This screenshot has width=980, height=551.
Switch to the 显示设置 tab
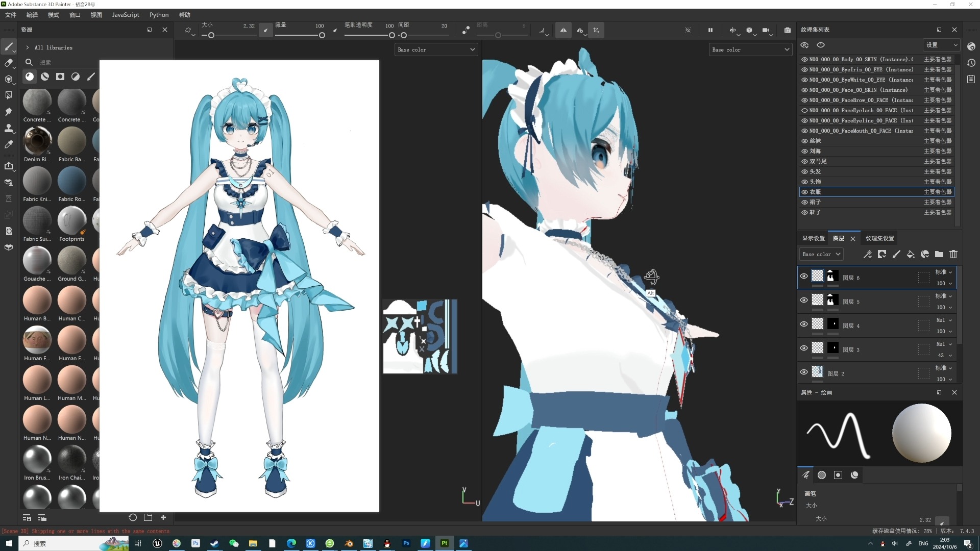coord(813,238)
